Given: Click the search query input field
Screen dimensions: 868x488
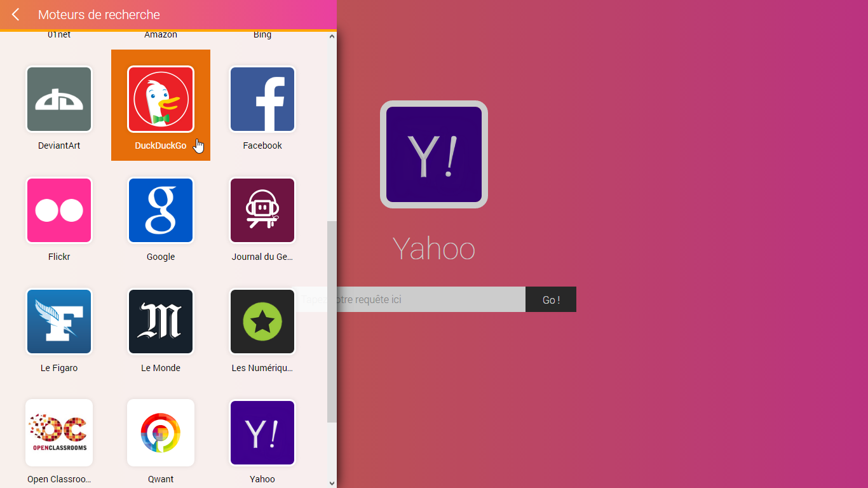Looking at the screenshot, I should coord(432,299).
